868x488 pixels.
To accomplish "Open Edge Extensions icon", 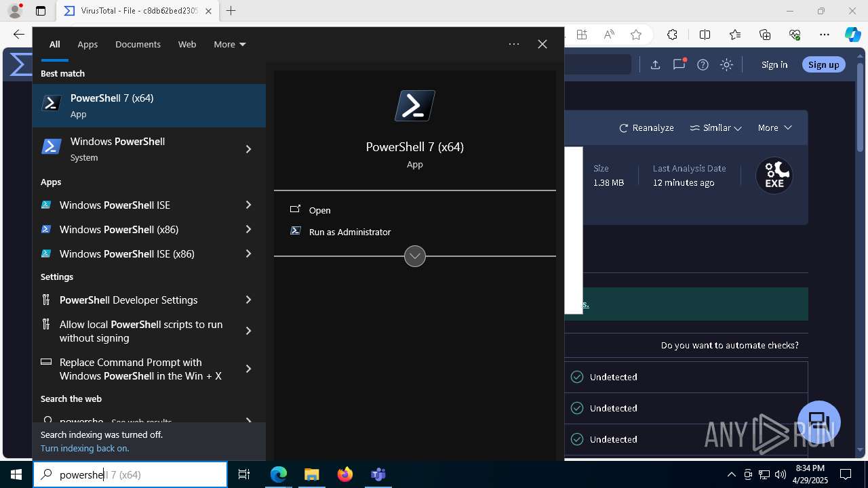I will (x=672, y=35).
